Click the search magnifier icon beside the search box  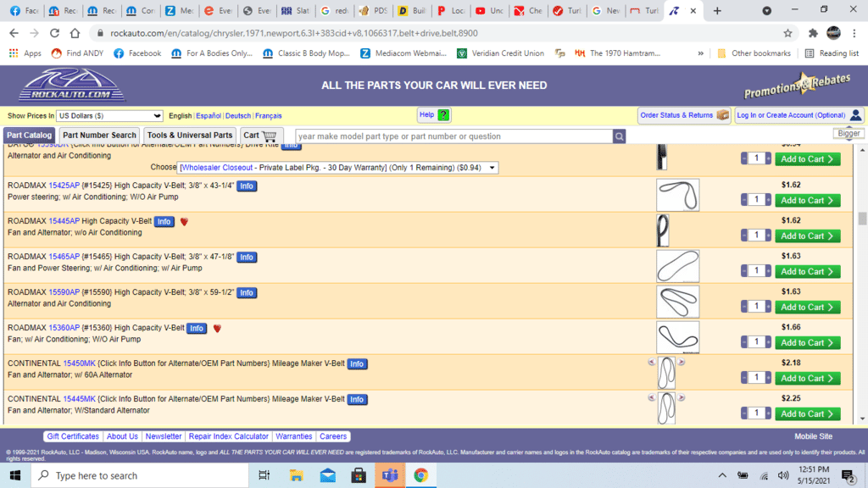click(620, 136)
